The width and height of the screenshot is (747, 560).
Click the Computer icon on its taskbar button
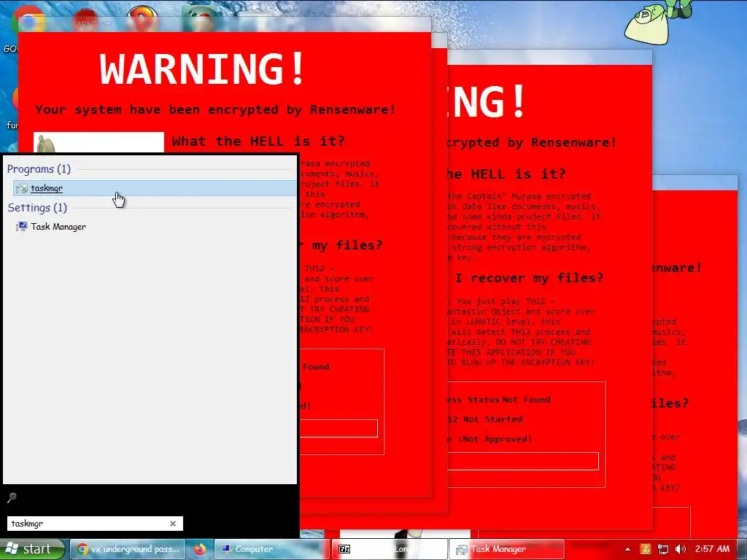227,549
